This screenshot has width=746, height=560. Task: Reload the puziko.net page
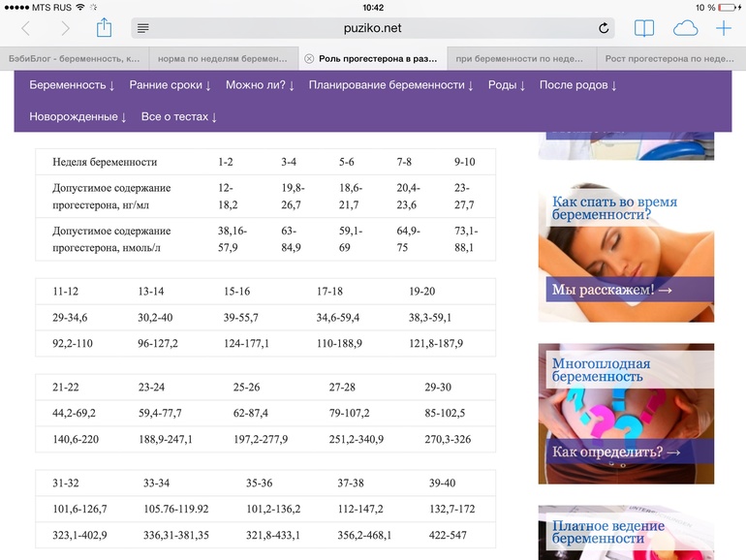pyautogui.click(x=604, y=29)
